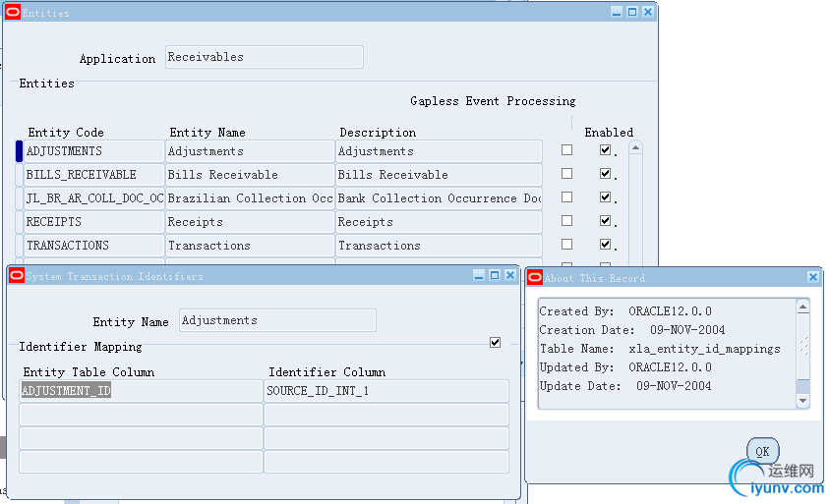The image size is (830, 504).
Task: Click second empty Entity Table Column row
Action: point(141,438)
